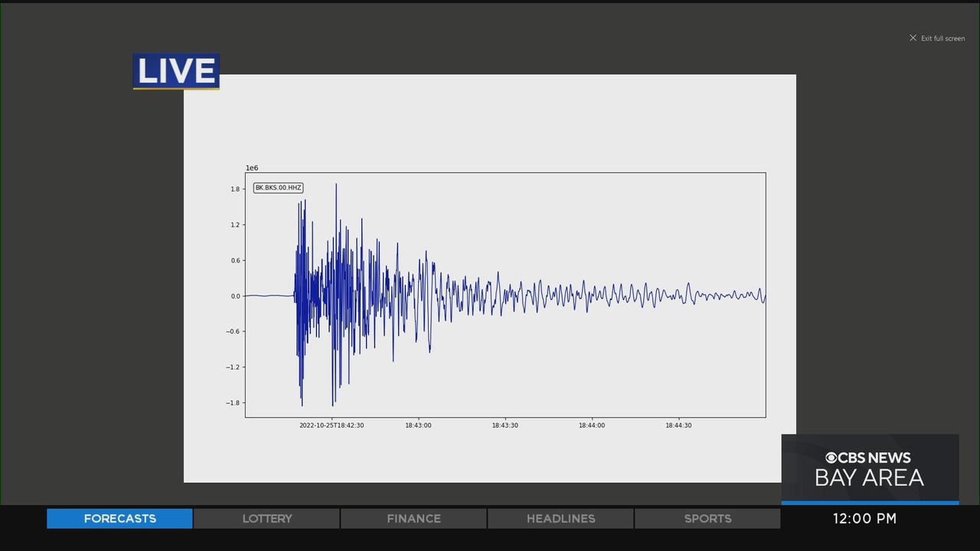This screenshot has width=980, height=551.
Task: Click the 12:00 PM clock display
Action: click(x=864, y=518)
